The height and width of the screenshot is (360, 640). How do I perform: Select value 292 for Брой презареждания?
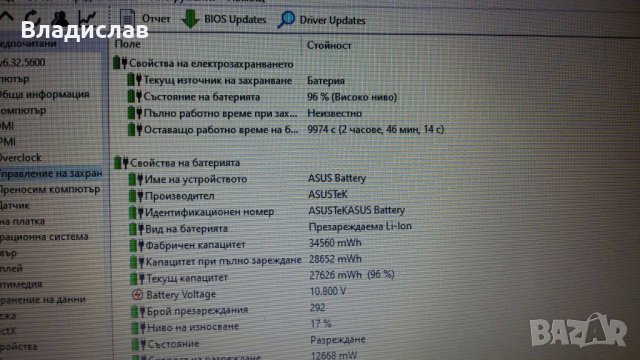[318, 307]
